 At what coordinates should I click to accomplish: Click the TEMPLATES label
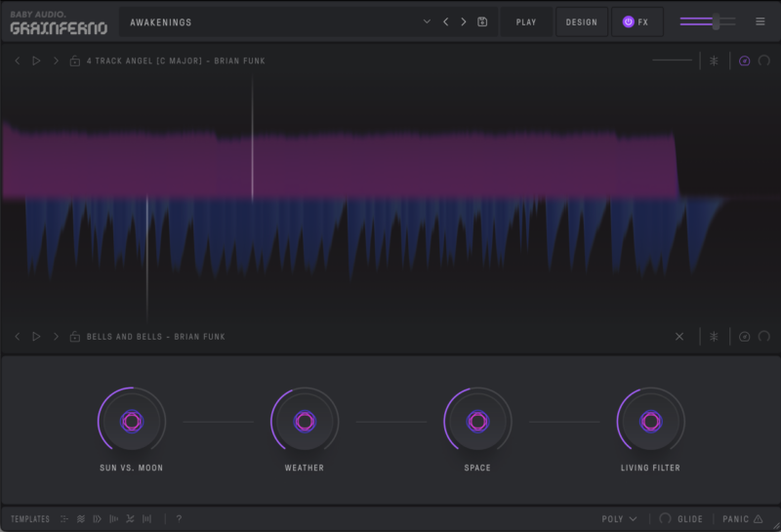click(x=30, y=519)
